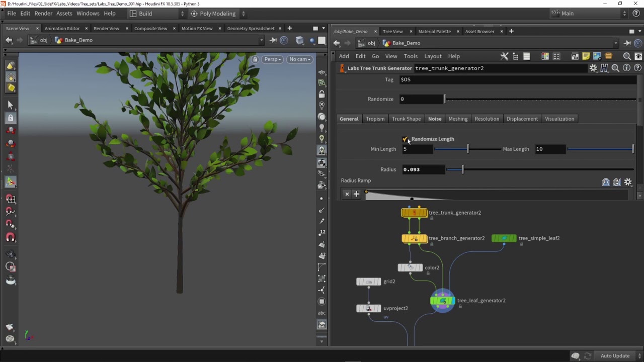Click the Auto Update button

[x=615, y=356]
